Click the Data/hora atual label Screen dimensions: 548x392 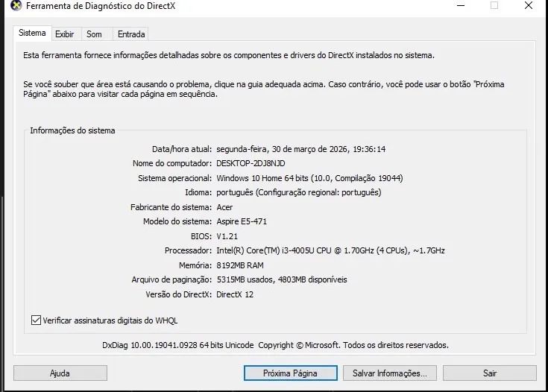click(x=182, y=149)
